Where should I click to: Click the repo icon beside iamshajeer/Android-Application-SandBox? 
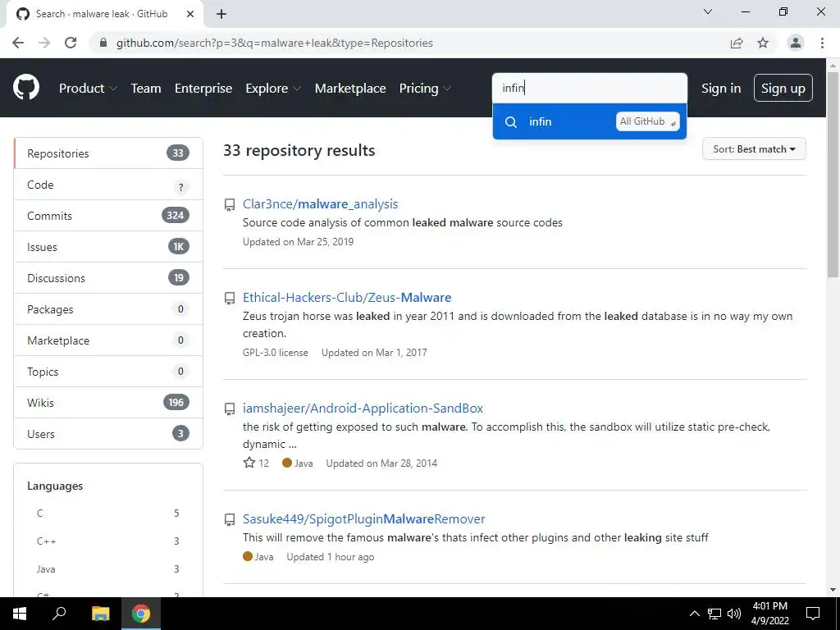coord(230,409)
